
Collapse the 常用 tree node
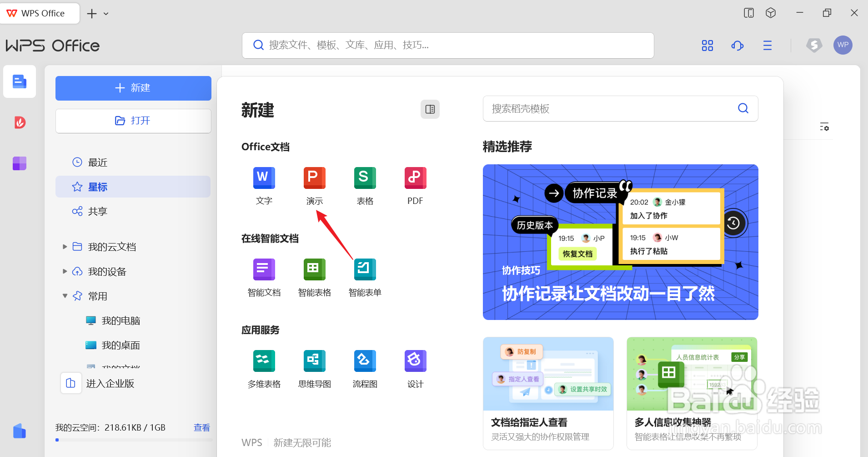(x=65, y=296)
